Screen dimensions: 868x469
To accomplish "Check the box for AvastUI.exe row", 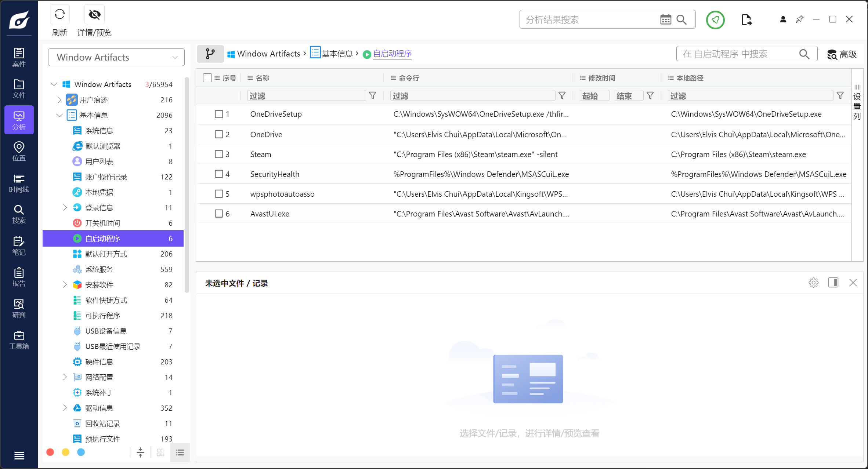I will tap(219, 214).
